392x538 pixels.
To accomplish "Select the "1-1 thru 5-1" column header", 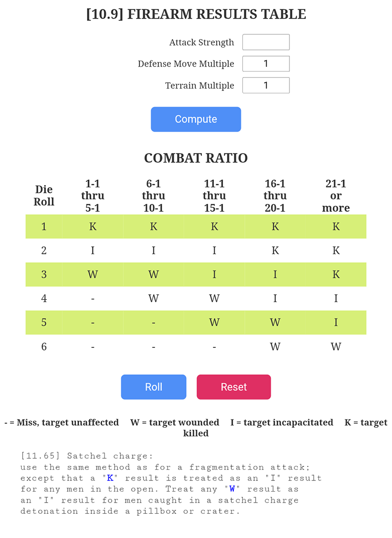I will pyautogui.click(x=93, y=195).
